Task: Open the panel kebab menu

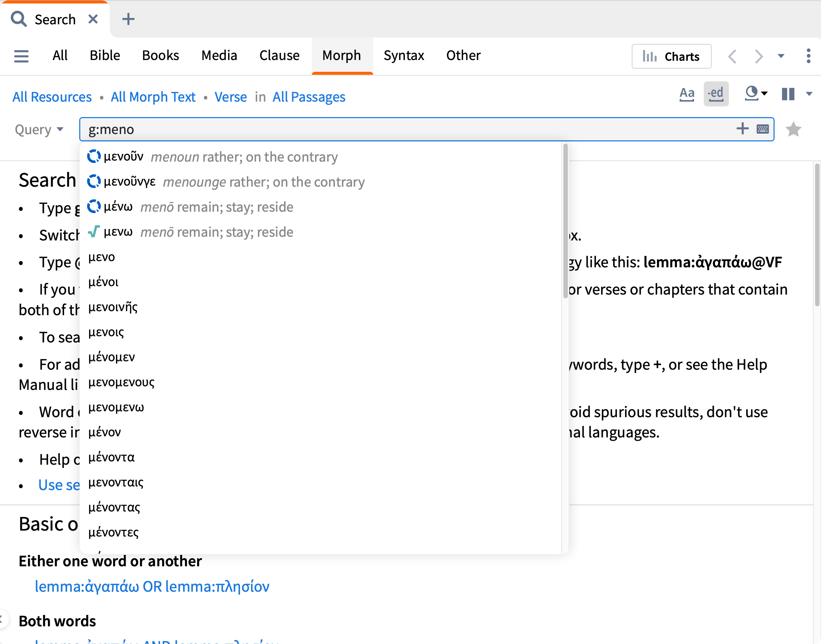Action: pos(808,56)
